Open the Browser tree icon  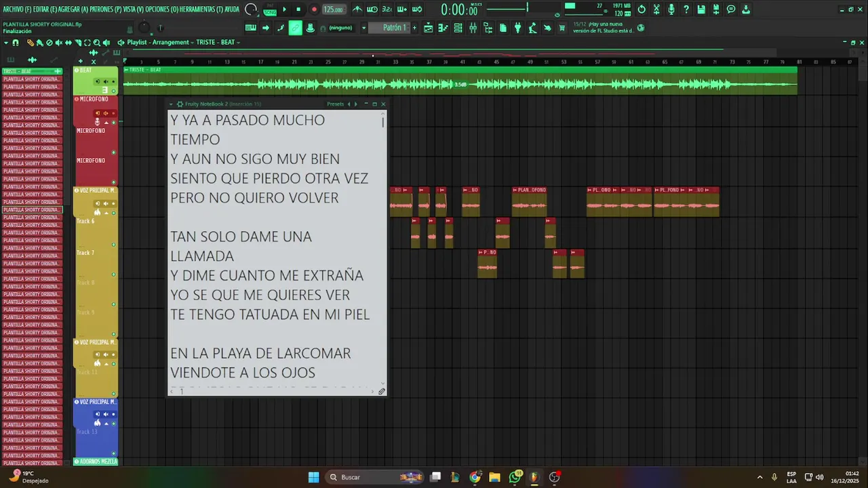pos(488,28)
